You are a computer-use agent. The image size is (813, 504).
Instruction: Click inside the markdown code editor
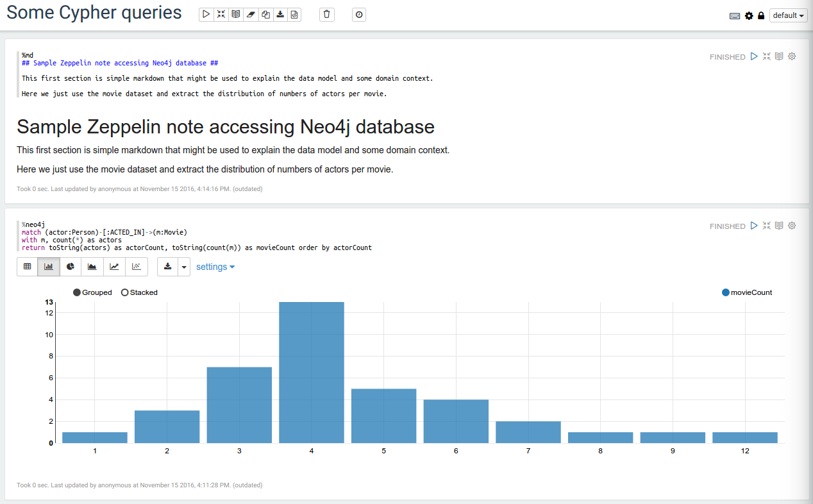[x=359, y=74]
